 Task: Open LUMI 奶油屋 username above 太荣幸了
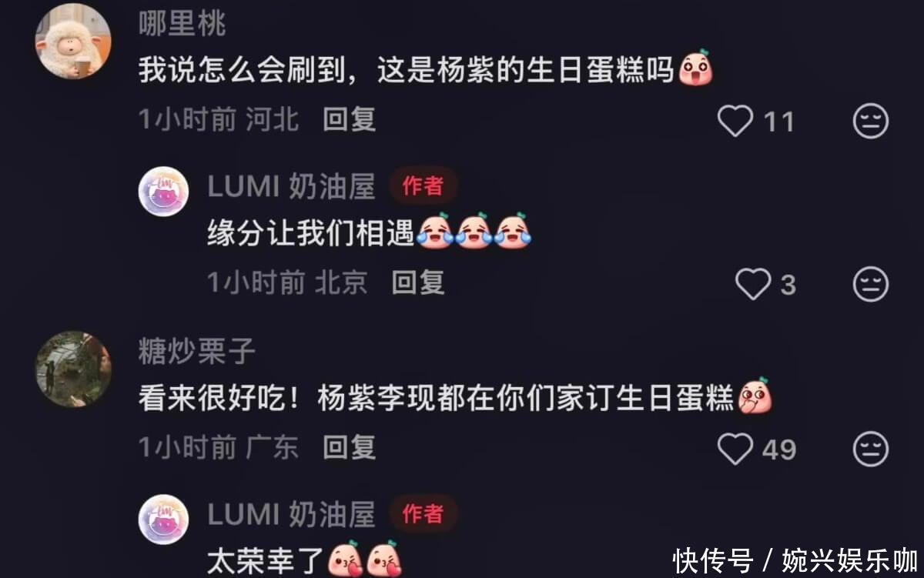(291, 514)
